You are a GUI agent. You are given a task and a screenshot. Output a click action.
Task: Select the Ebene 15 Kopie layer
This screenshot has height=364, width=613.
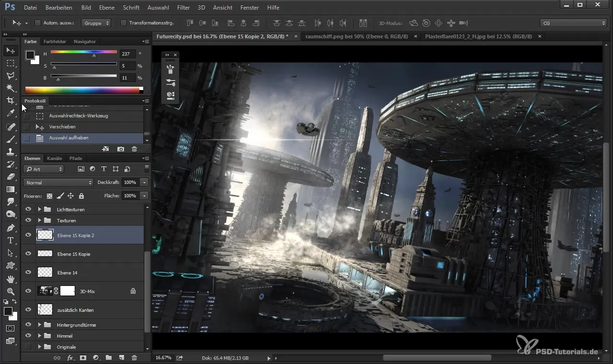pyautogui.click(x=74, y=254)
